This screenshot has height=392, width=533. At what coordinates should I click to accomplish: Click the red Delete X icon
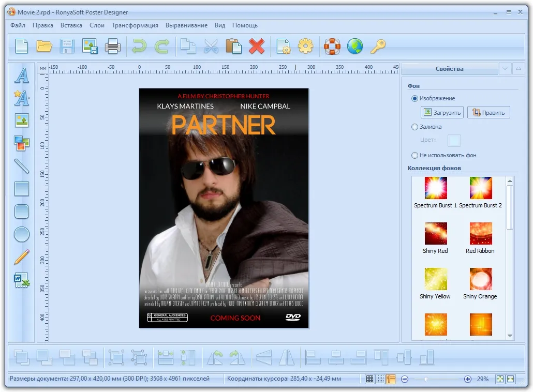coord(257,46)
